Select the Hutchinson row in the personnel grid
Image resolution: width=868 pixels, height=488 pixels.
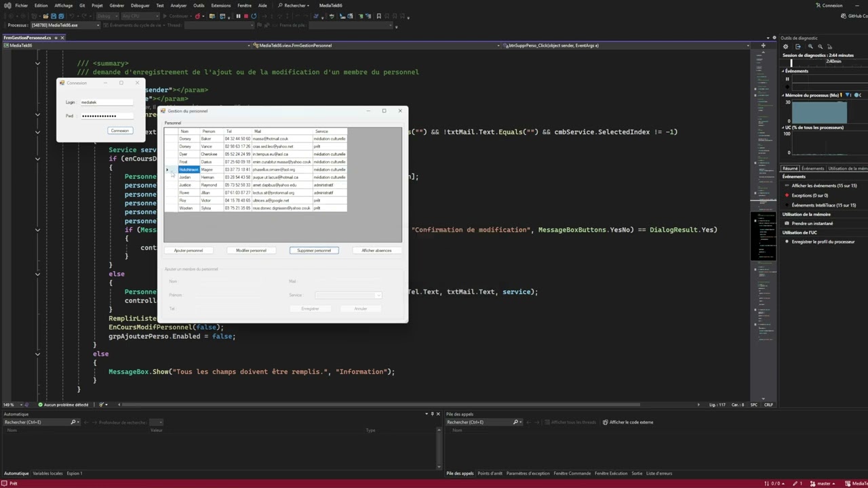[x=255, y=169]
